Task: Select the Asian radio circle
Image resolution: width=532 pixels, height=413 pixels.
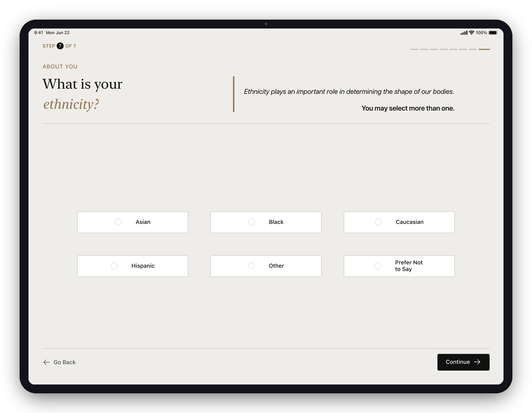Action: click(118, 222)
